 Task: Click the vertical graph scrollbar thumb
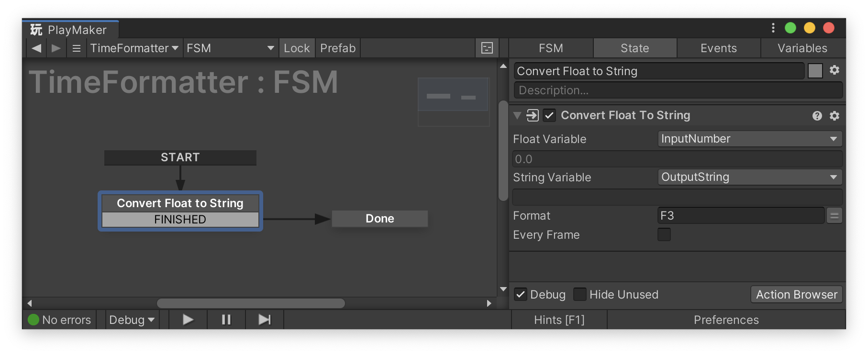pos(503,151)
